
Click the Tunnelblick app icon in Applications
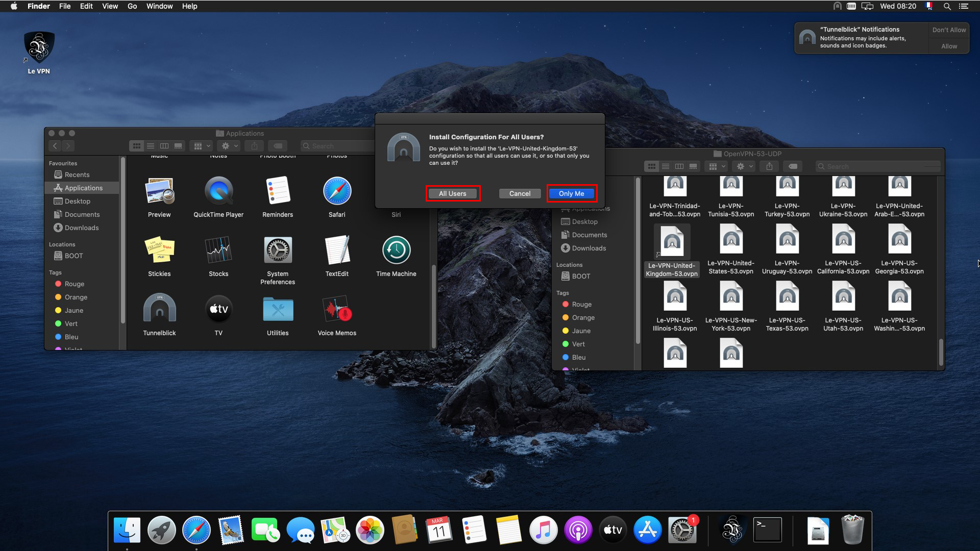pos(159,308)
